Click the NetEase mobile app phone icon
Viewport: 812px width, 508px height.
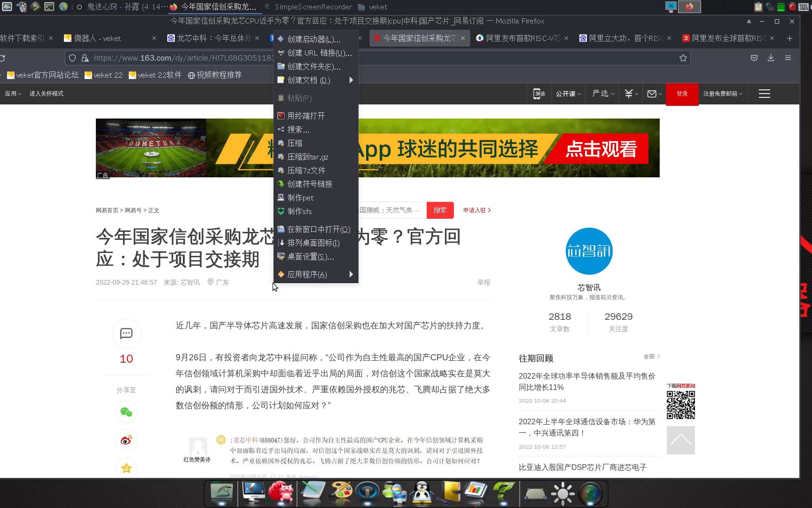coord(539,94)
